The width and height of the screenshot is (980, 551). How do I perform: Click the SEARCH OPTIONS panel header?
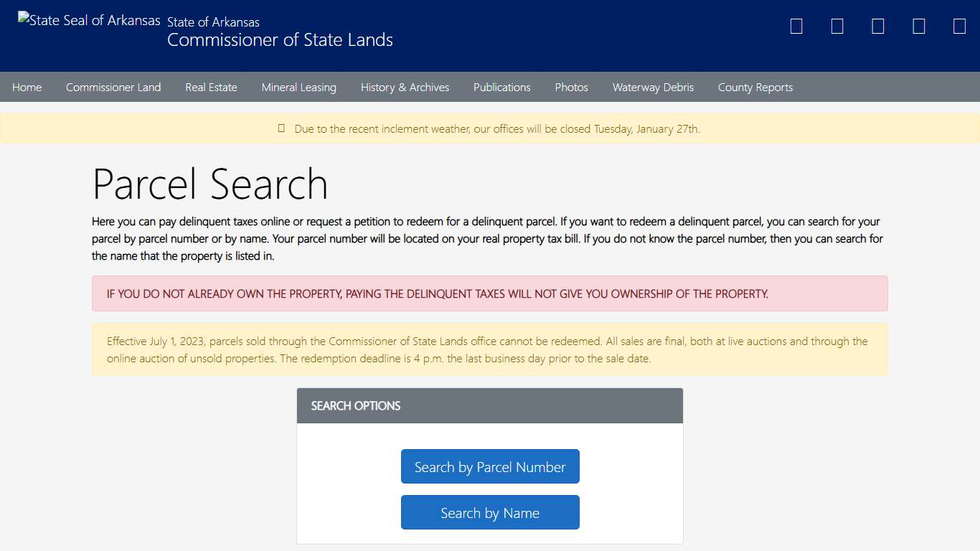354,405
